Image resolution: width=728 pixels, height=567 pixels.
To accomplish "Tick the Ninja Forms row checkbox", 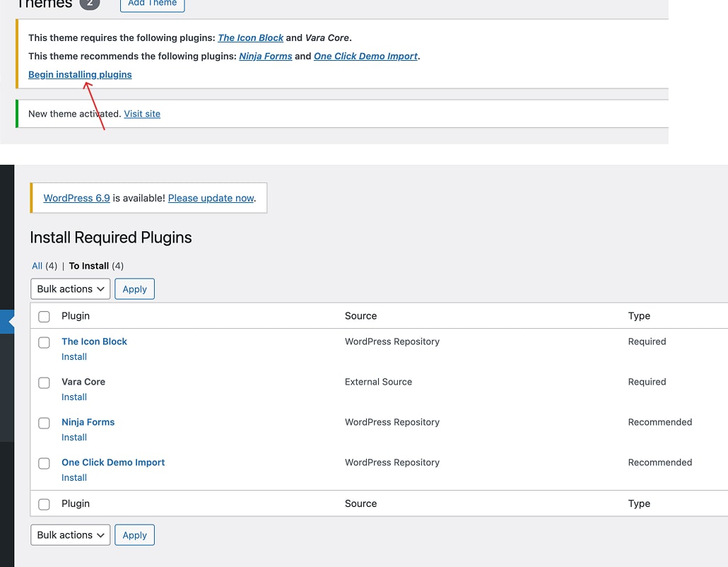I will coord(44,423).
